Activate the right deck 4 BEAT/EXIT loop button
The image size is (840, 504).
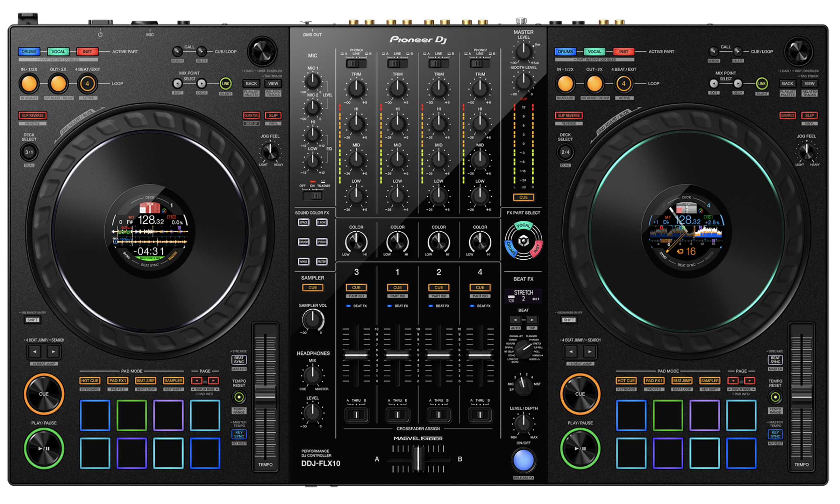pyautogui.click(x=623, y=84)
